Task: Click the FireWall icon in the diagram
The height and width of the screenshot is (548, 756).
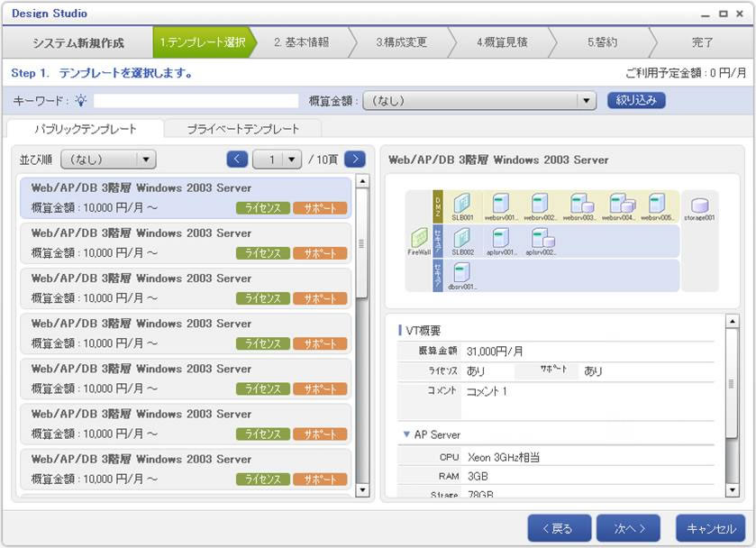Action: (419, 238)
